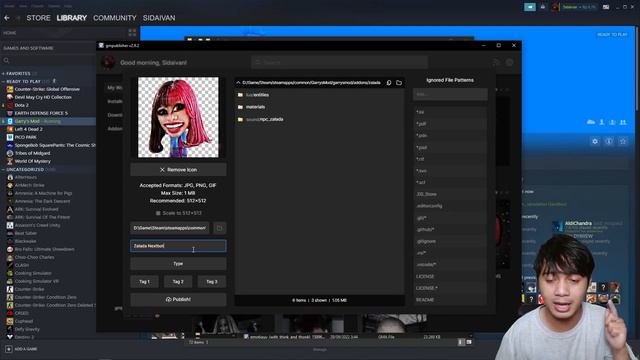The width and height of the screenshot is (640, 360).
Task: Click the Steam library search magnifier
Action: [x=6, y=60]
